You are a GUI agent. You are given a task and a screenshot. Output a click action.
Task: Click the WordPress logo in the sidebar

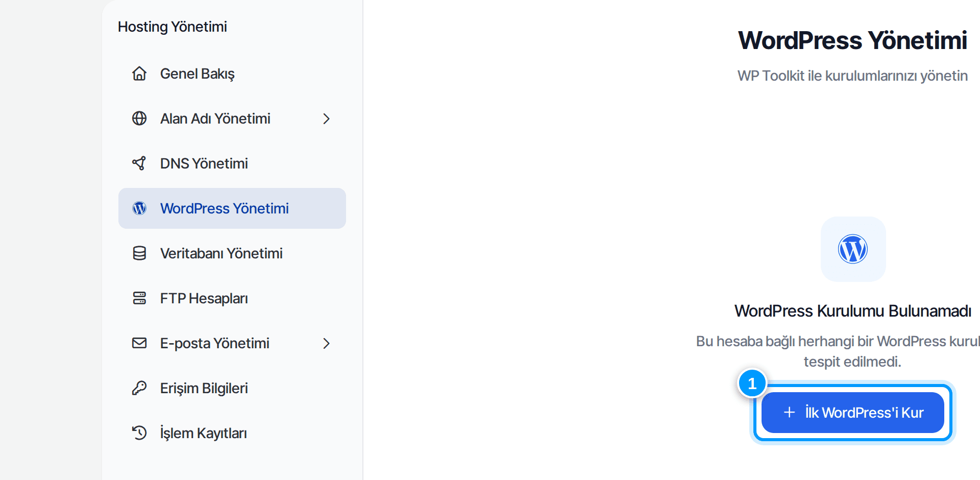click(x=139, y=208)
